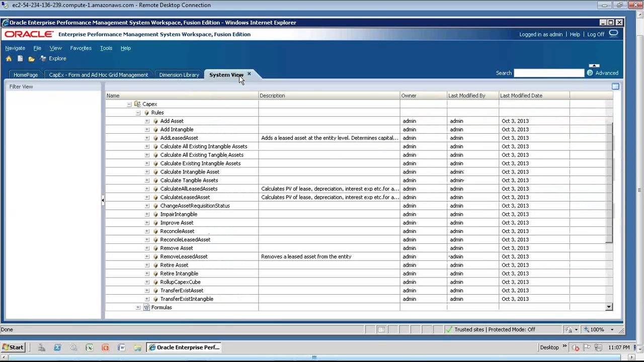The width and height of the screenshot is (644, 362).
Task: Click the Owner column header
Action: click(x=424, y=96)
